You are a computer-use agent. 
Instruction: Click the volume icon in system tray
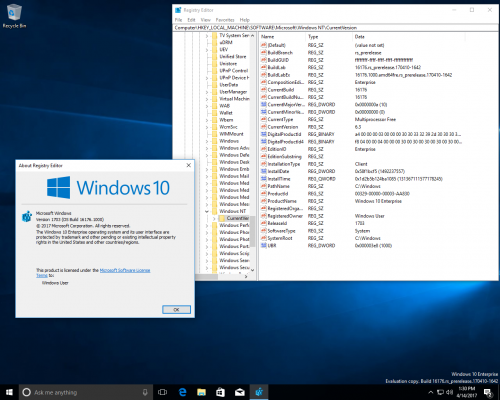pos(449,392)
